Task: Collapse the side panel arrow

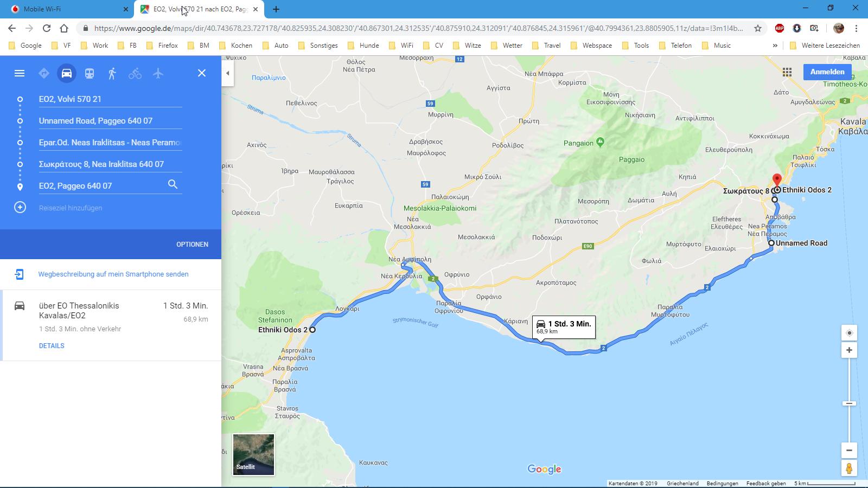Action: [x=228, y=73]
